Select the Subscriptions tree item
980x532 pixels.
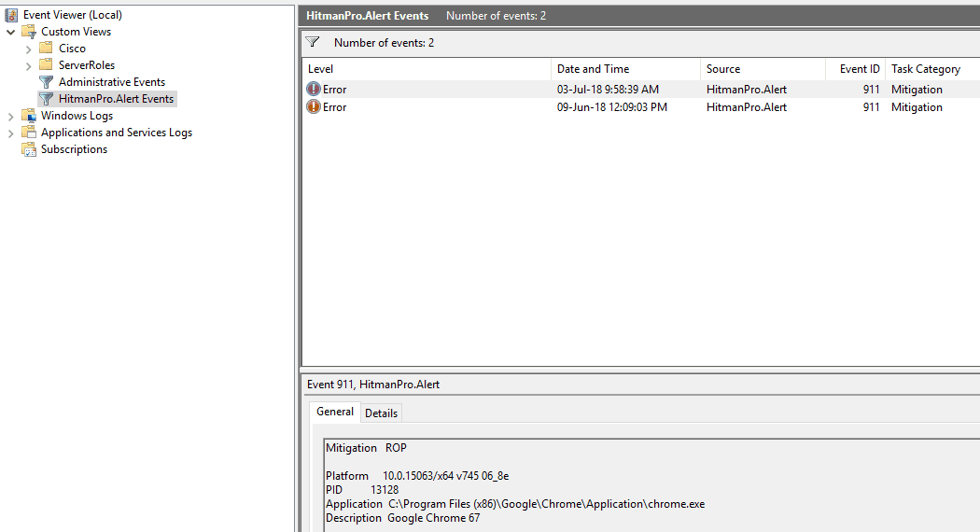75,149
